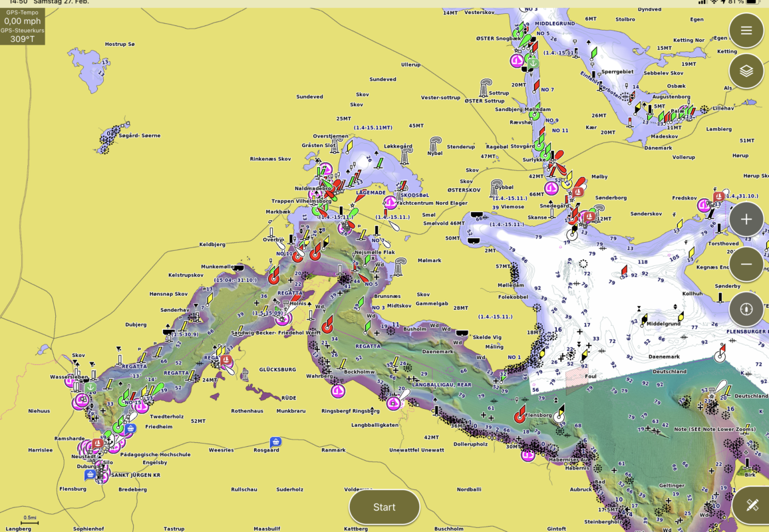Open the marina icon at Yachtcentrum Nord Elager
Viewport: 769px width, 532px height.
click(390, 202)
